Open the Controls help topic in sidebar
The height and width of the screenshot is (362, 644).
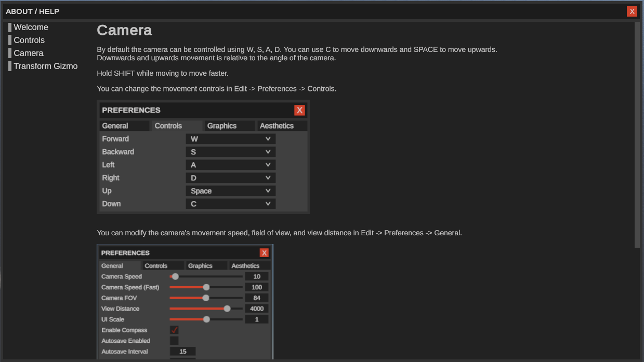pyautogui.click(x=29, y=41)
